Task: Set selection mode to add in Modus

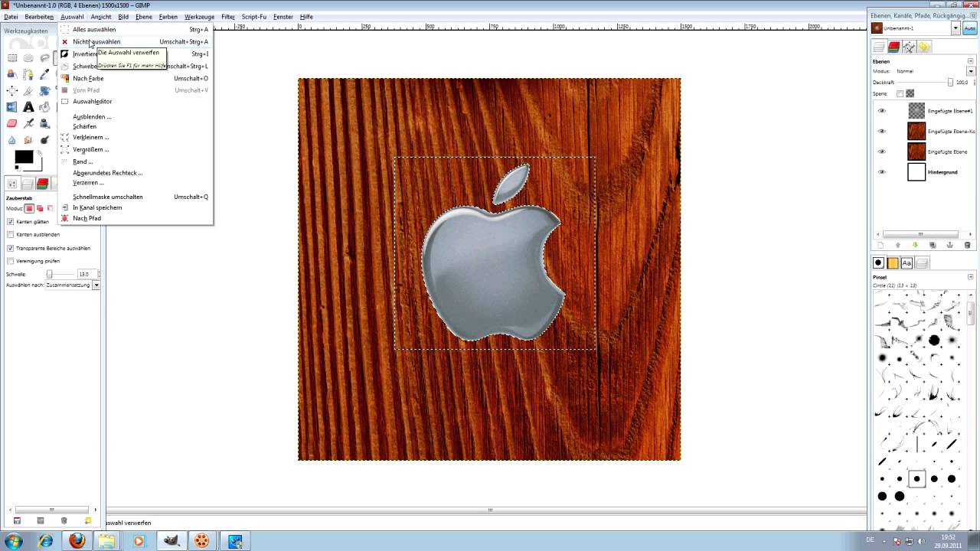Action: pyautogui.click(x=40, y=208)
